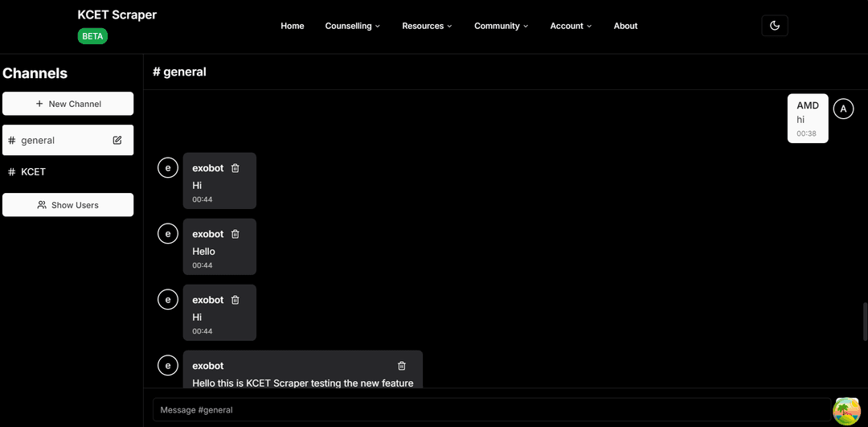868x427 pixels.
Task: Expand the Community navigation dropdown
Action: [x=501, y=26]
